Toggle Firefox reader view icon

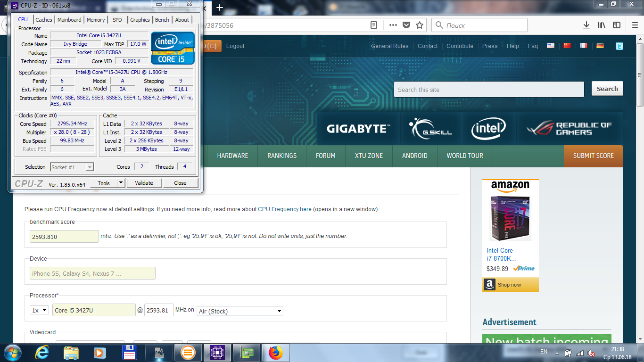[374, 25]
